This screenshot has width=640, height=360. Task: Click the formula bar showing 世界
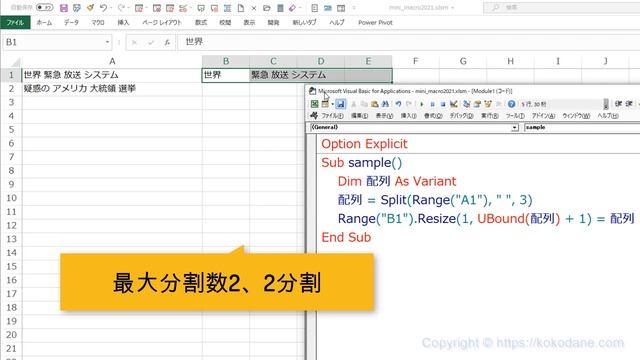[408, 42]
